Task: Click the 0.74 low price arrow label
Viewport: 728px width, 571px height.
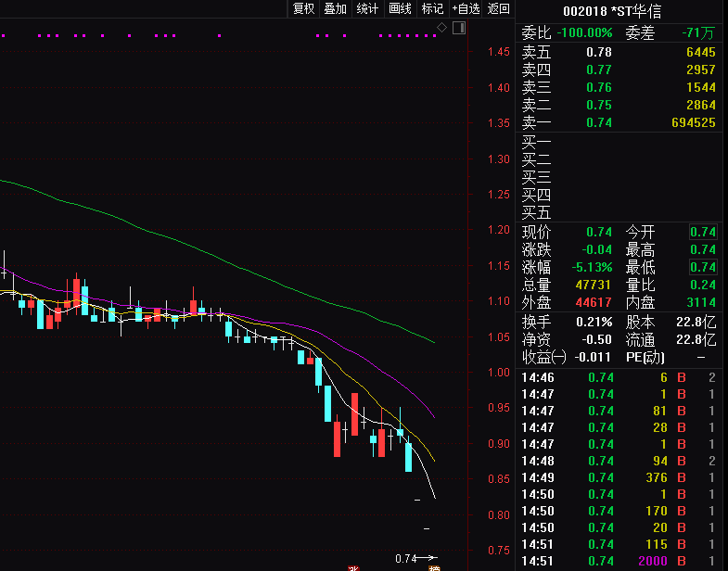Action: (415, 559)
